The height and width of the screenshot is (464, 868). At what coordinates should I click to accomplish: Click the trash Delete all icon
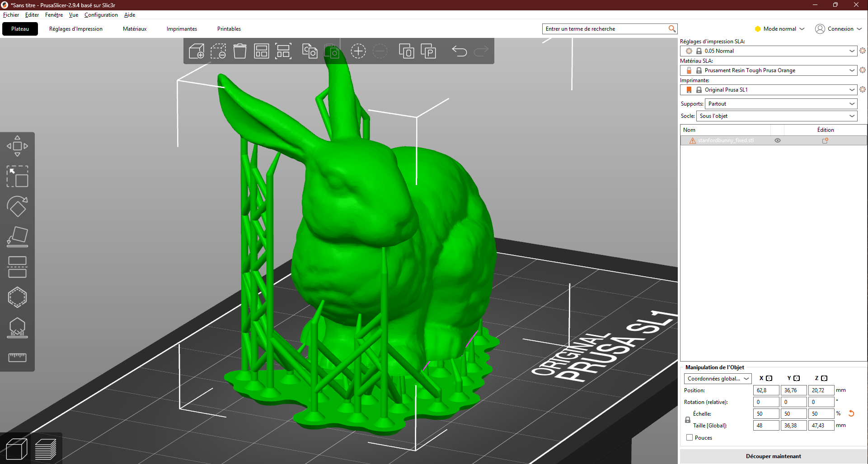tap(240, 51)
